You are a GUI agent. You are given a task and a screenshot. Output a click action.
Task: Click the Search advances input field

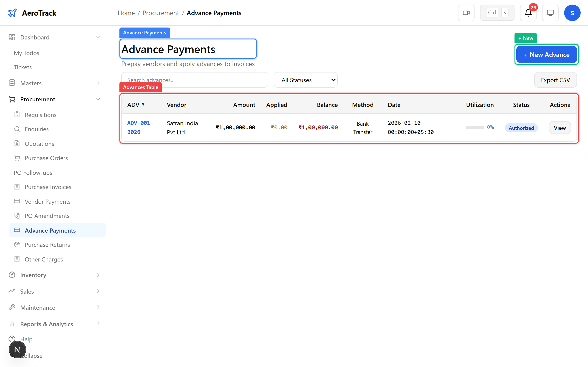click(194, 80)
